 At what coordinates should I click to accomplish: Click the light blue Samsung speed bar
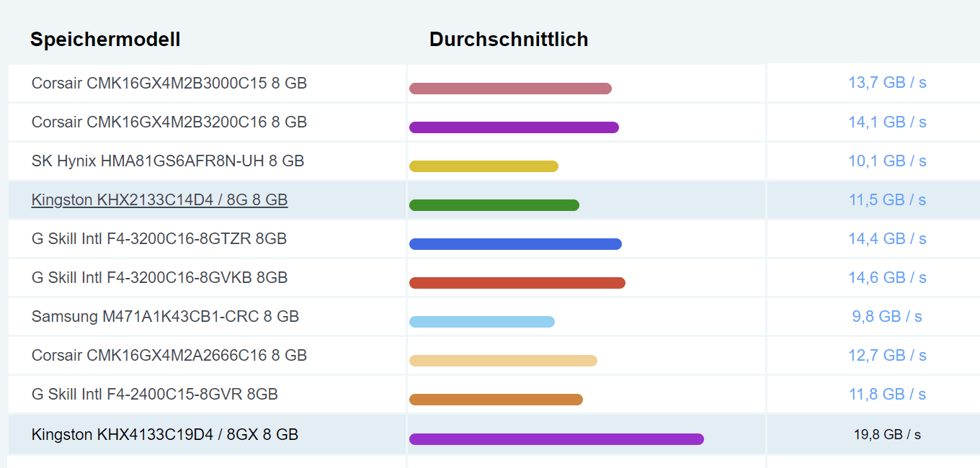pos(482,322)
